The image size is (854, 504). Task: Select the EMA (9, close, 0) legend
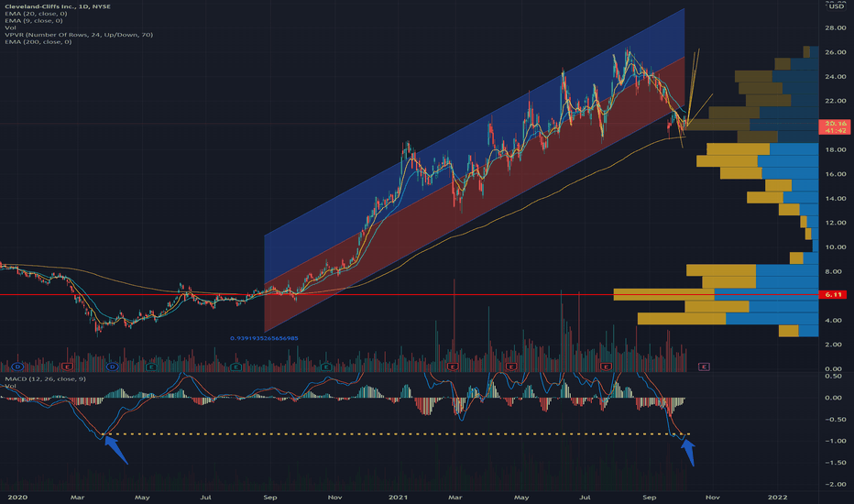click(34, 21)
